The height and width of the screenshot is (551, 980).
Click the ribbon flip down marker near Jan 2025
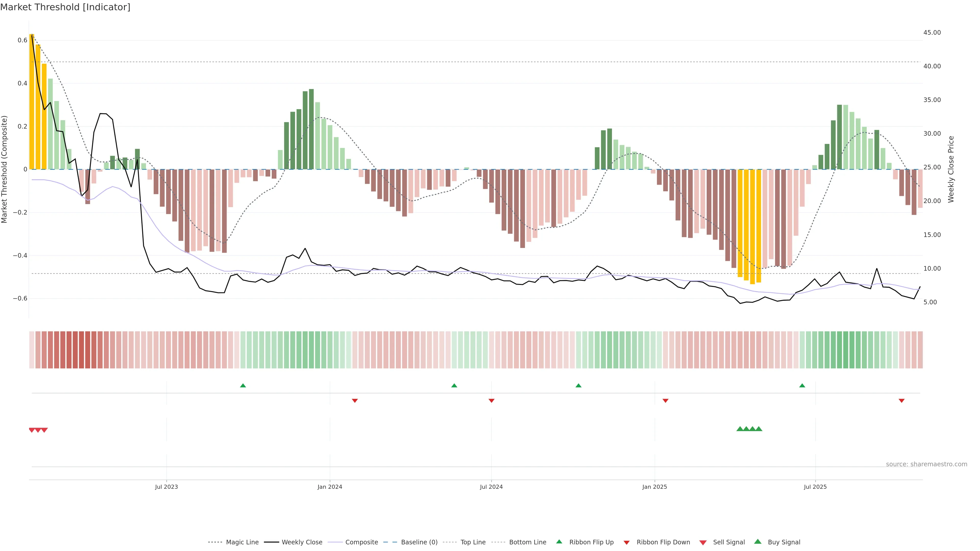point(665,401)
